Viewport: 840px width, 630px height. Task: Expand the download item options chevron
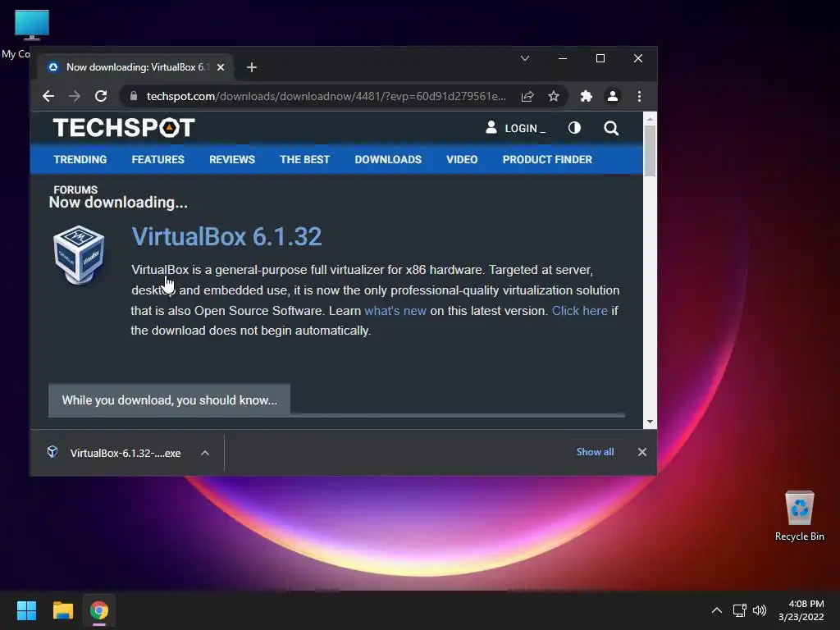click(204, 453)
